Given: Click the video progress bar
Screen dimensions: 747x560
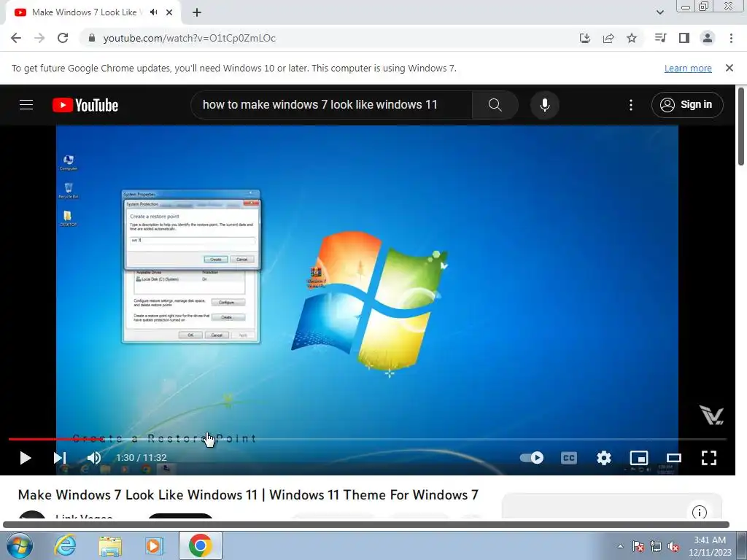Looking at the screenshot, I should click(368, 439).
